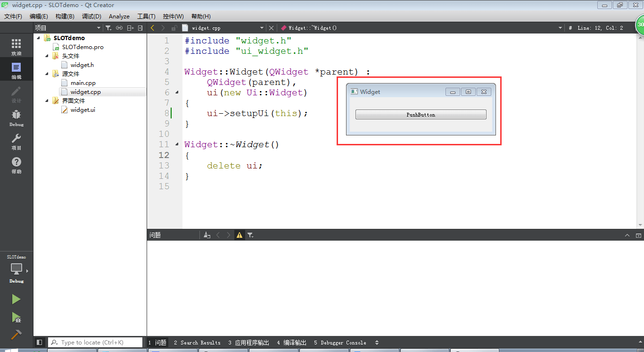Click the editor's vertical scrollbar down arrow
The width and height of the screenshot is (644, 352).
pyautogui.click(x=640, y=225)
